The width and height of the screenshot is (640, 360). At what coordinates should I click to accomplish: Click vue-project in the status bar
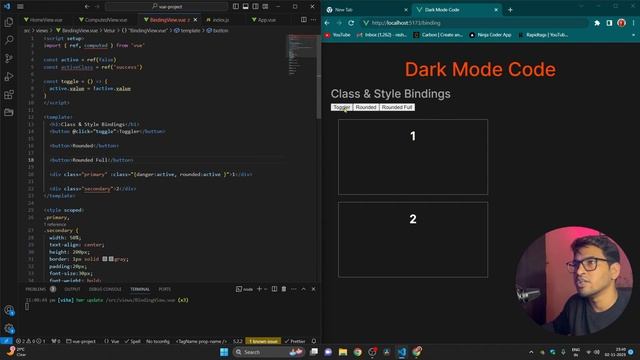coord(81,341)
